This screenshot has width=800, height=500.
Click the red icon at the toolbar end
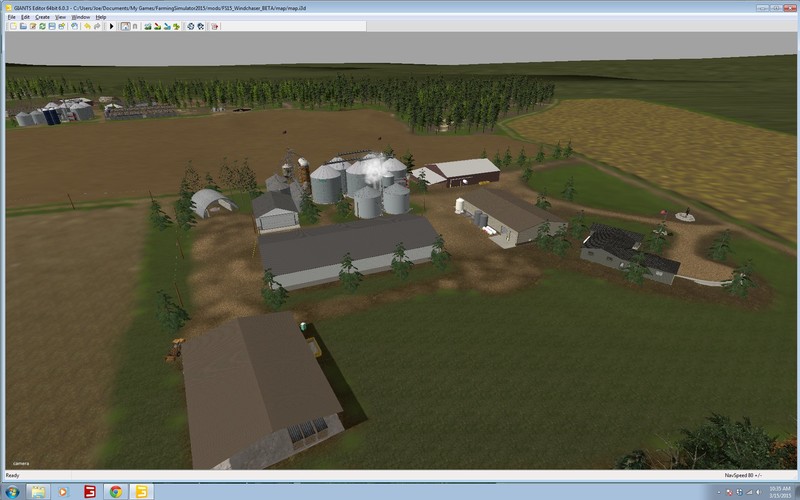coord(212,26)
